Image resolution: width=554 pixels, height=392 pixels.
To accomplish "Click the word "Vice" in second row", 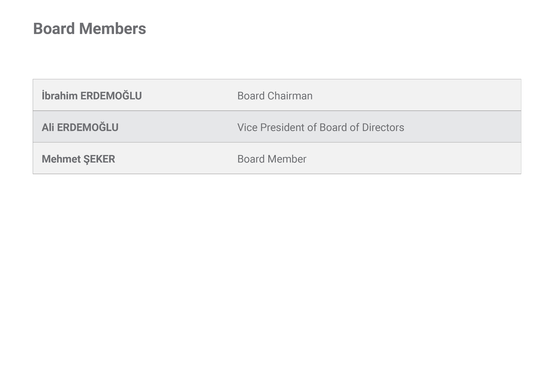I will click(247, 127).
